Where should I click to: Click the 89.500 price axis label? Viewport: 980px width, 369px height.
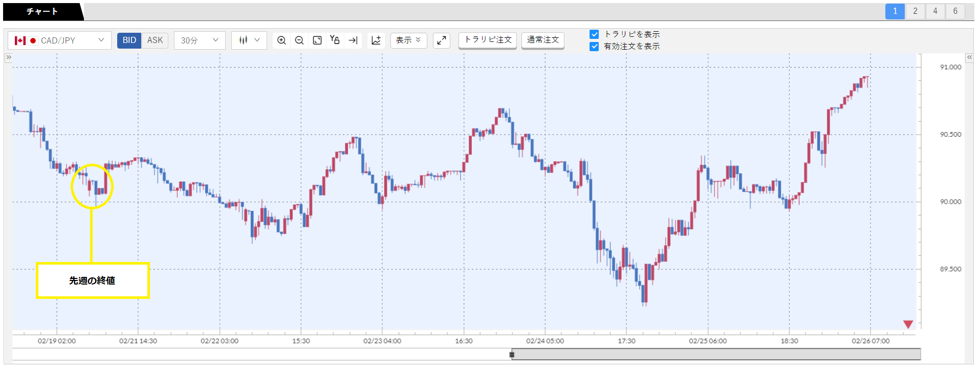coord(950,269)
